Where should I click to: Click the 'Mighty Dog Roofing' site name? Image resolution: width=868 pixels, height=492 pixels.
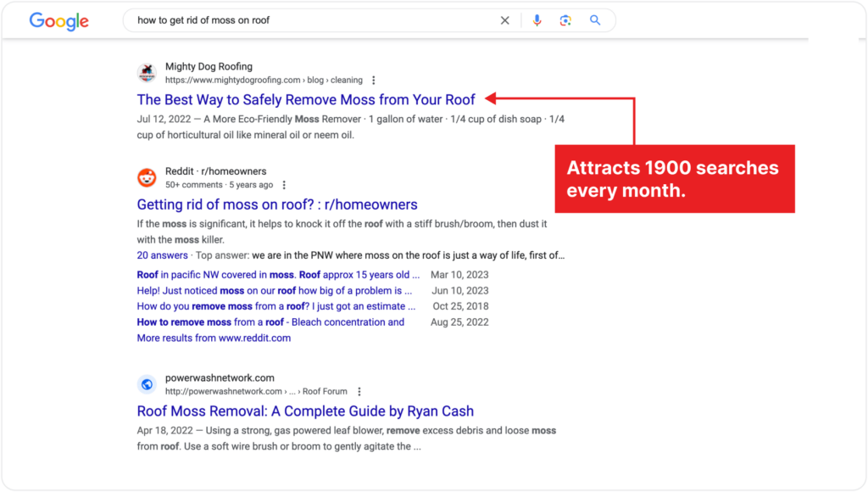(x=209, y=66)
